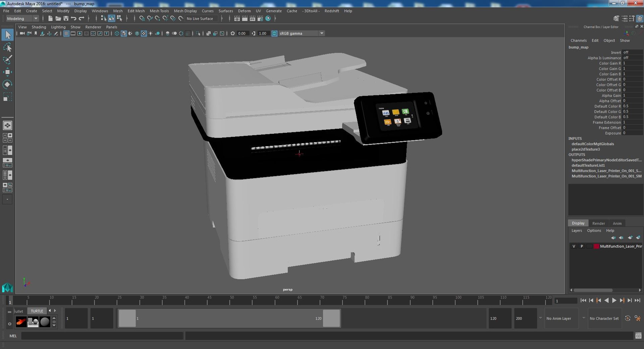
Task: Open the Modeling menu set dropdown
Action: (22, 18)
